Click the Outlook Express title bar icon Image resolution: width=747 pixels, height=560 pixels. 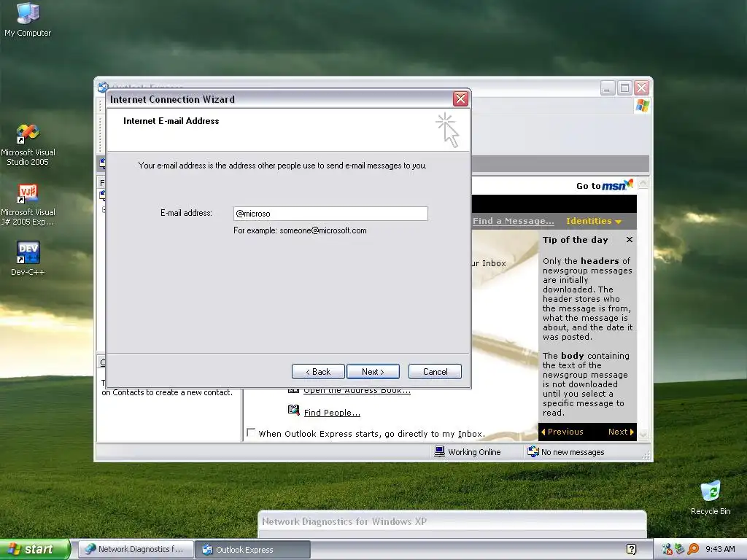[102, 87]
